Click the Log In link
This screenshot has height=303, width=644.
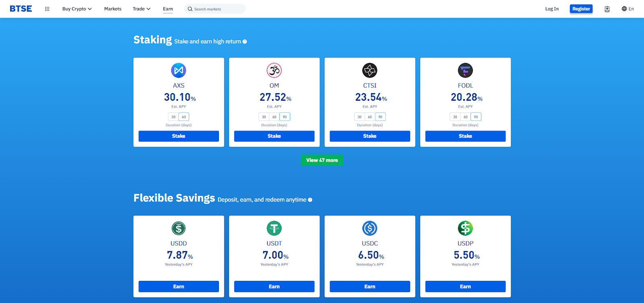552,9
